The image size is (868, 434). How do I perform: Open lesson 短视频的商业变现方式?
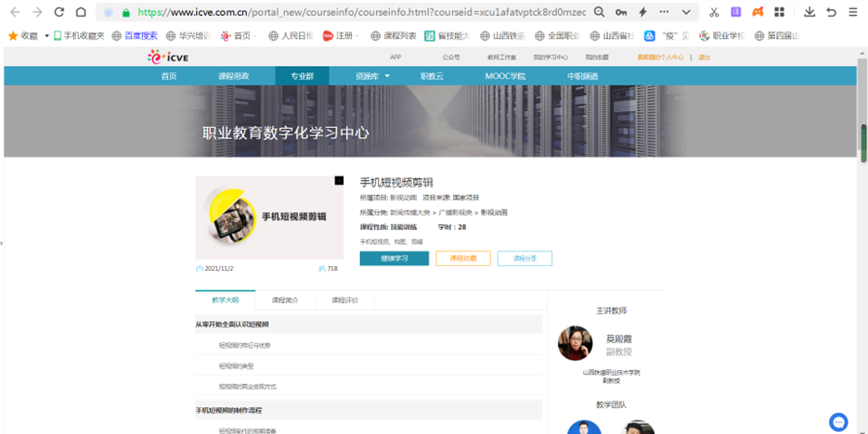pos(248,387)
